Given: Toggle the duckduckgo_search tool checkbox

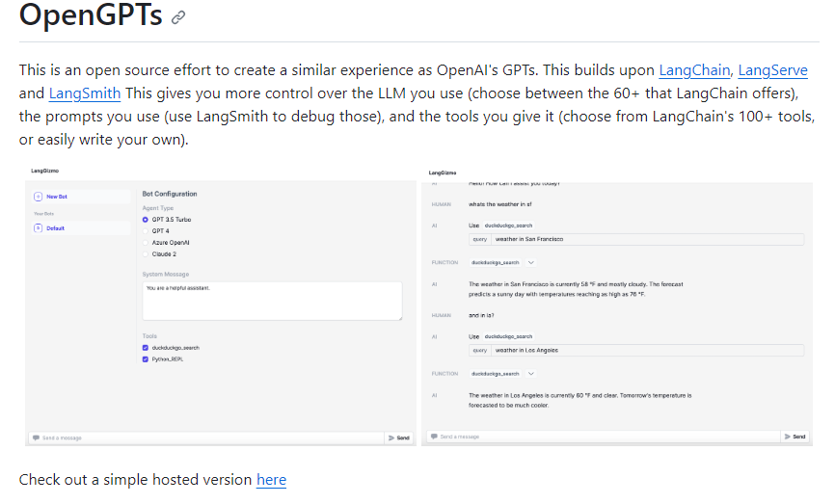Looking at the screenshot, I should 146,347.
